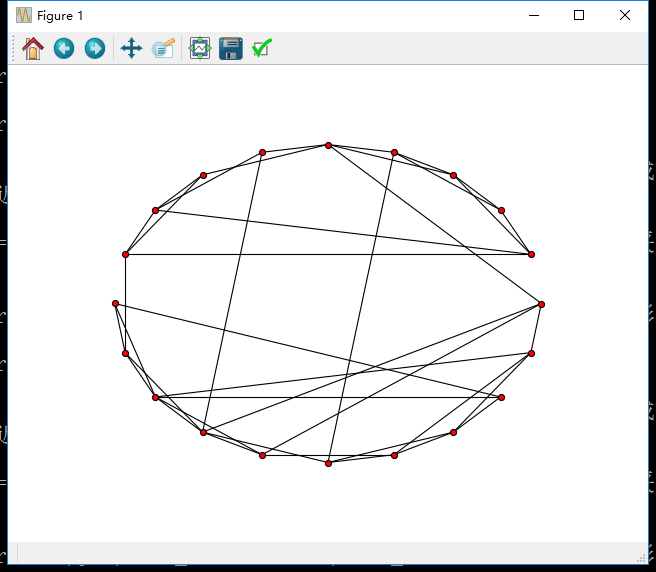Viewport: 656px width, 572px height.
Task: Open Configure subplots dialog
Action: coord(200,49)
